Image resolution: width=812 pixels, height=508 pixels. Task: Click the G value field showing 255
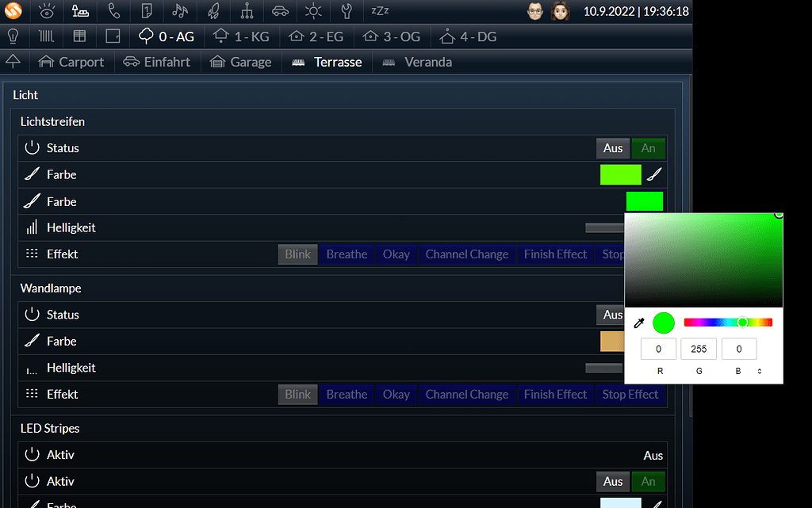pos(699,349)
